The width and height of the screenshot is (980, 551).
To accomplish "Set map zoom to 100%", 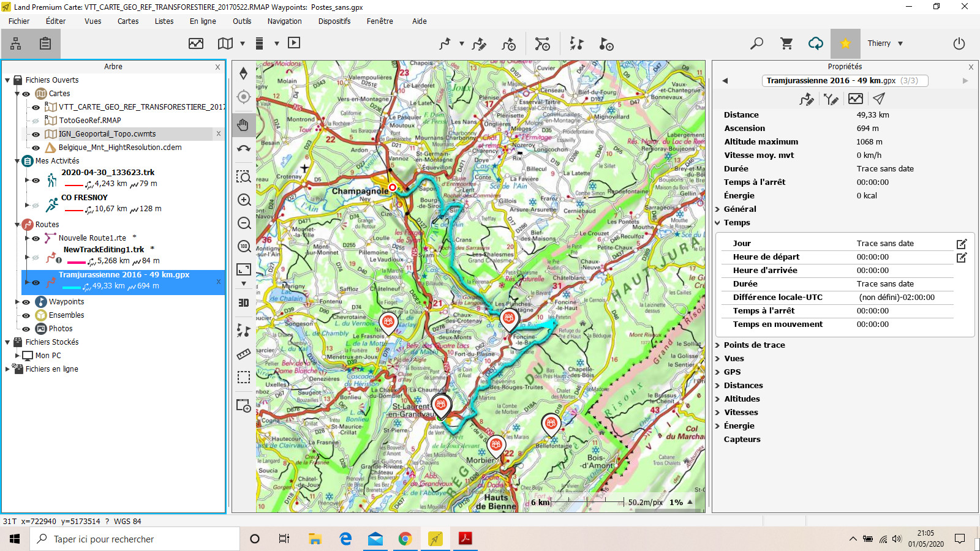I will [244, 246].
